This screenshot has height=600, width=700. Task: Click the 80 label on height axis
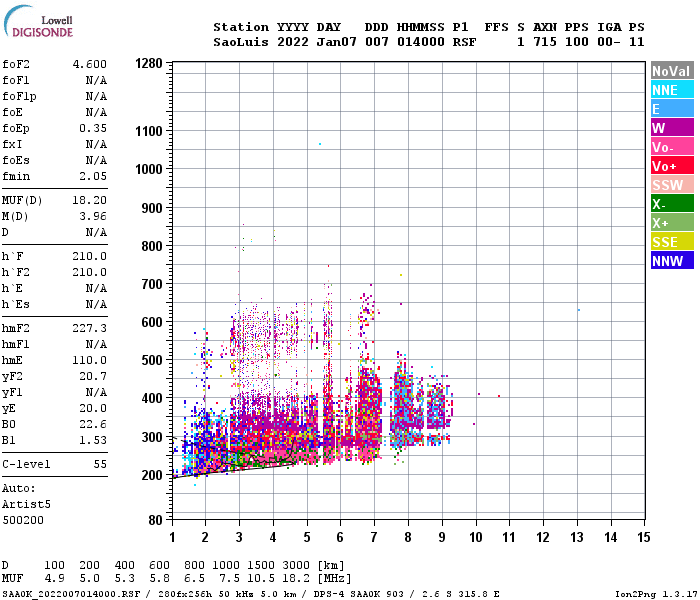click(x=155, y=520)
